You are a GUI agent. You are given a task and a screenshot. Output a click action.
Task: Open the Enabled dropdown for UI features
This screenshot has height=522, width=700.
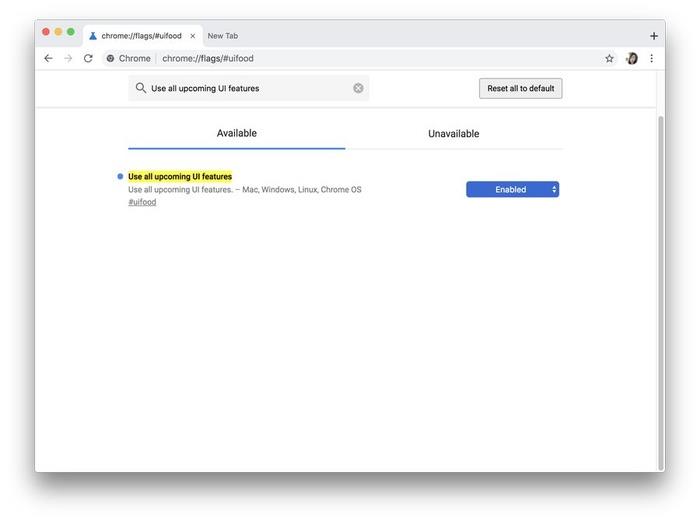pos(512,189)
